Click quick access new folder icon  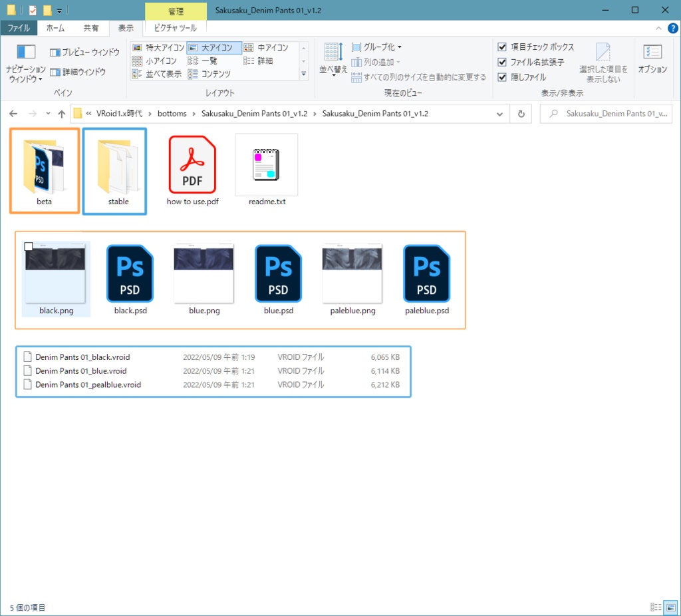point(47,11)
